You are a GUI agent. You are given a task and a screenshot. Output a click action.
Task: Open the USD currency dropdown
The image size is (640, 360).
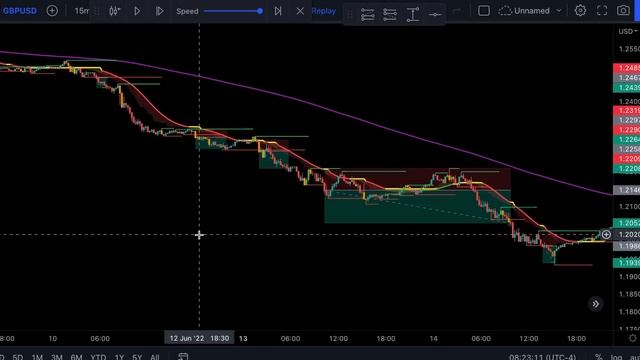(x=627, y=31)
